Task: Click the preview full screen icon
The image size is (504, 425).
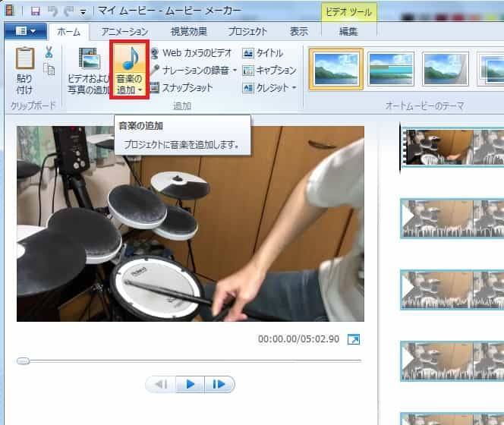Action: pos(354,339)
